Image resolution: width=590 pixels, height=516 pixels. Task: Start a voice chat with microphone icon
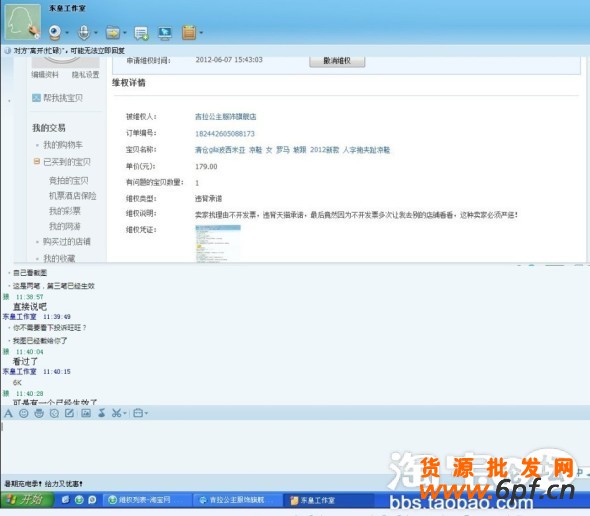(84, 32)
